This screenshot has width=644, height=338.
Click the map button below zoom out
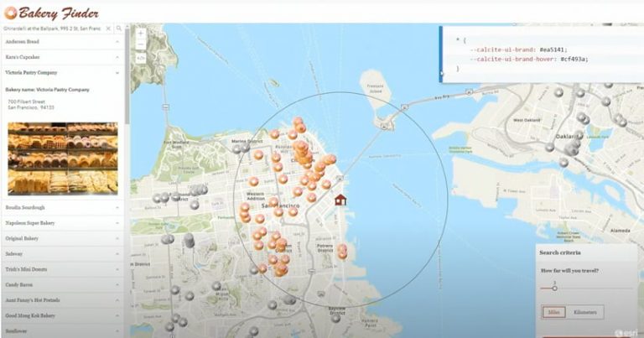tap(141, 59)
